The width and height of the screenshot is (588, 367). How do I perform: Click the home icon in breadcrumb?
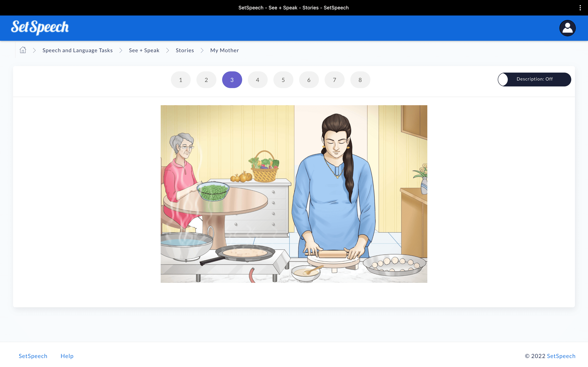[23, 50]
